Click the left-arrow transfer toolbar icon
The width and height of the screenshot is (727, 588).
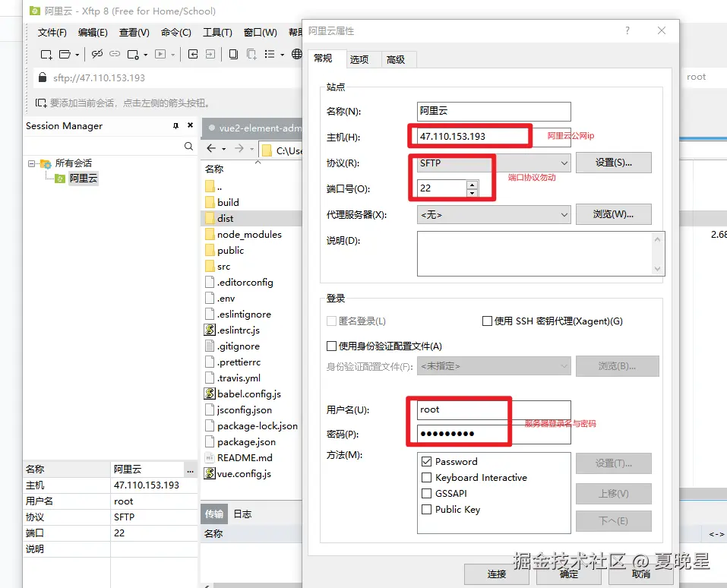point(193,54)
